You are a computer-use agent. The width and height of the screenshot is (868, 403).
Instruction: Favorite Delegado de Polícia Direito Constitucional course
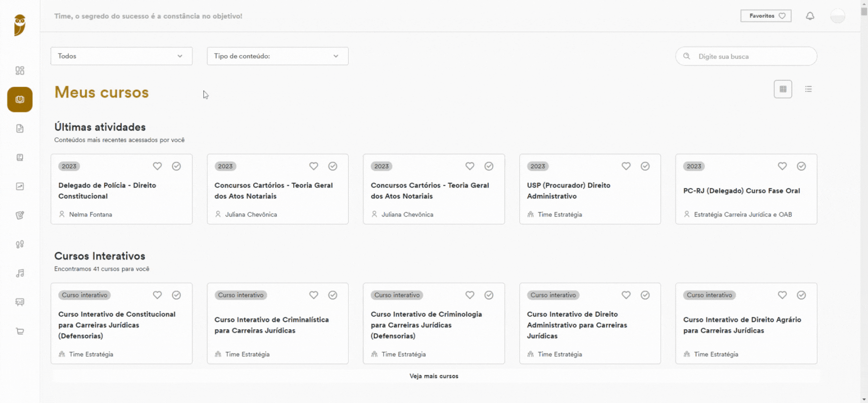pos(157,166)
